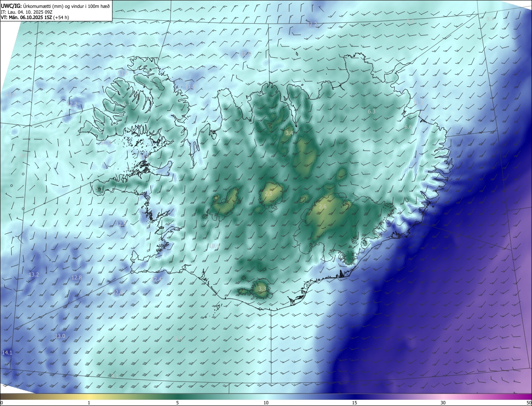The image size is (532, 406).
Task: Click the colour scale tick label 1
Action: [x=89, y=403]
